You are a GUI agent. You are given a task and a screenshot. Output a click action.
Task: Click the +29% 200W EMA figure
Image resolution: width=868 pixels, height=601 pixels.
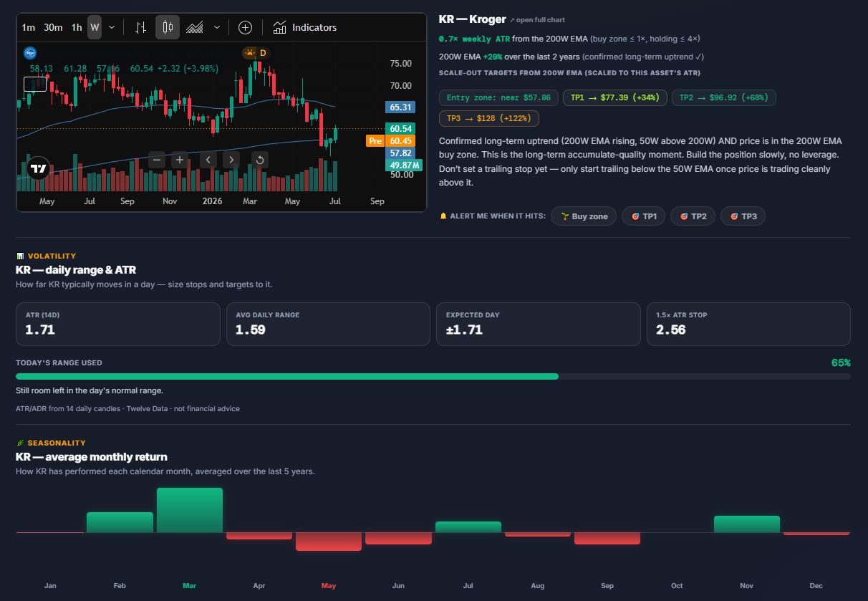click(x=492, y=57)
